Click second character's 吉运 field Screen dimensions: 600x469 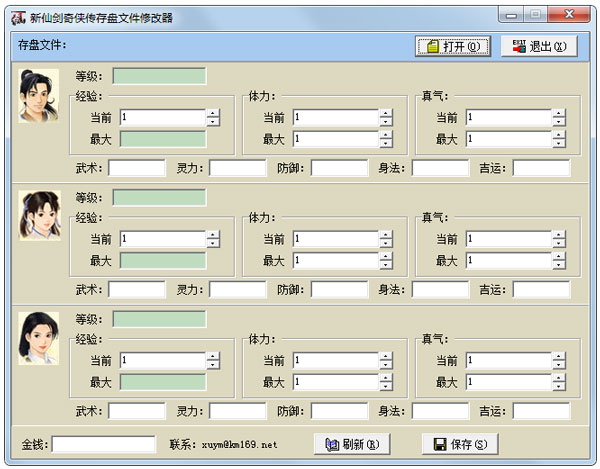pyautogui.click(x=541, y=290)
